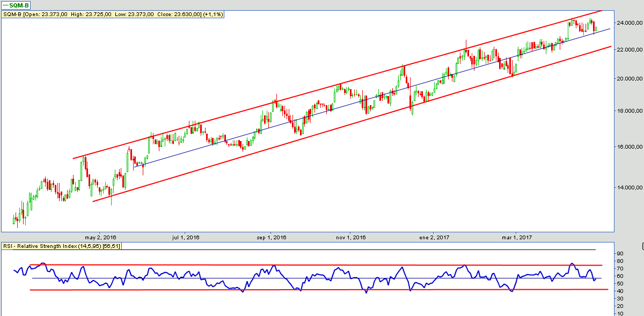
Task: Click the 16.000,00 price axis label
Action: (630, 146)
